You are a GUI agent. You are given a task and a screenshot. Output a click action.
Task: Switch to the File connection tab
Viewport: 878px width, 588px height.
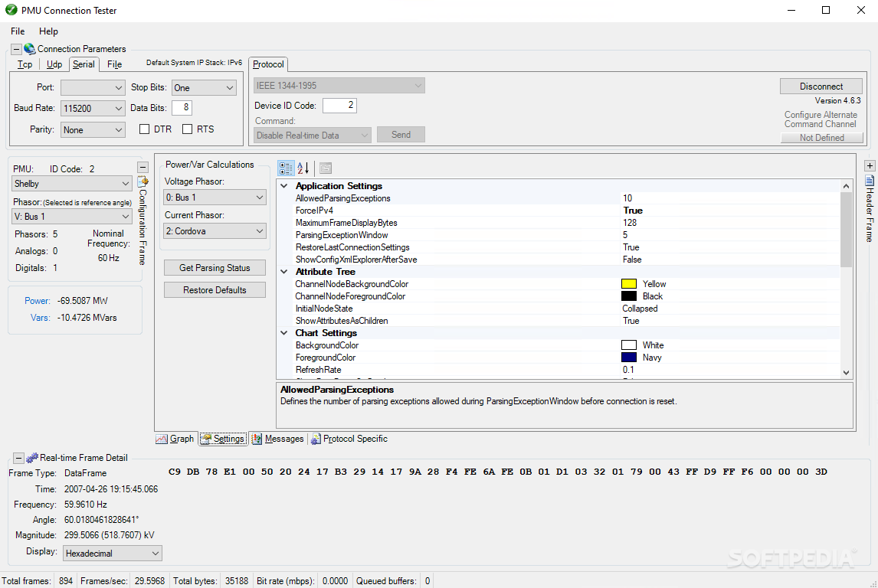[115, 64]
